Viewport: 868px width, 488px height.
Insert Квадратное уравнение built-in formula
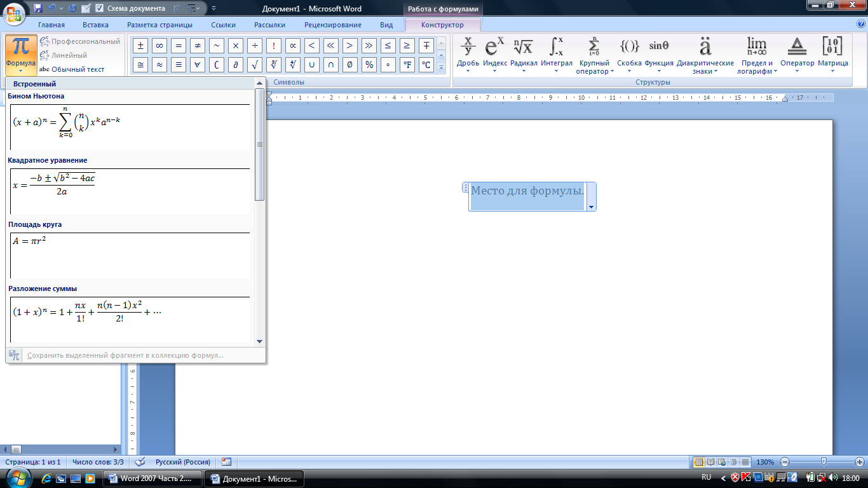(130, 191)
